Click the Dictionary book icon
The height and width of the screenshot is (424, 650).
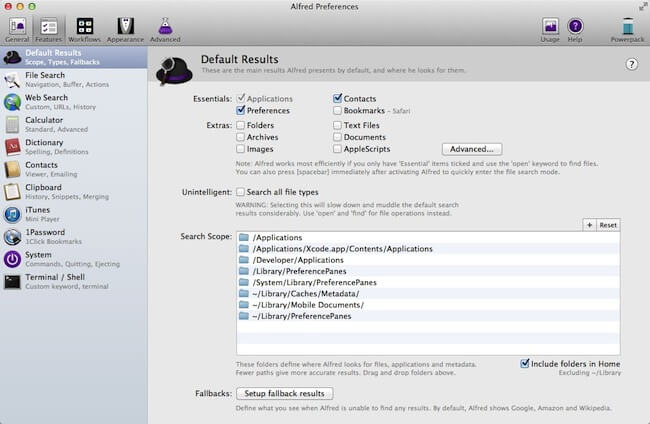pos(12,147)
